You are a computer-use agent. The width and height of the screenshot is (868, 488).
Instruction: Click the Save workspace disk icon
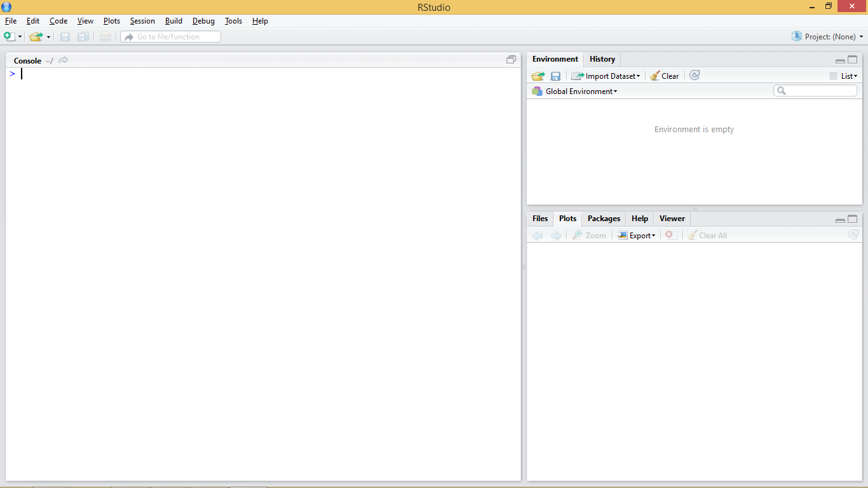pos(555,76)
